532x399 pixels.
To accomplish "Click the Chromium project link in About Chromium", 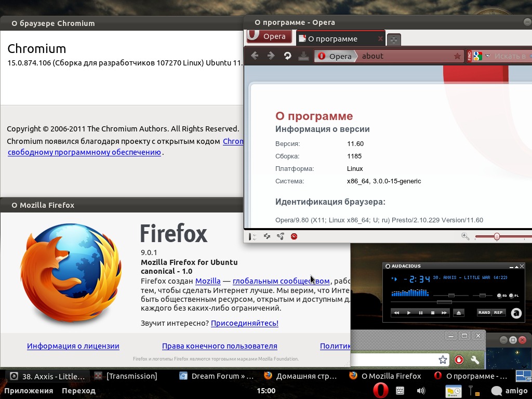I will 233,141.
